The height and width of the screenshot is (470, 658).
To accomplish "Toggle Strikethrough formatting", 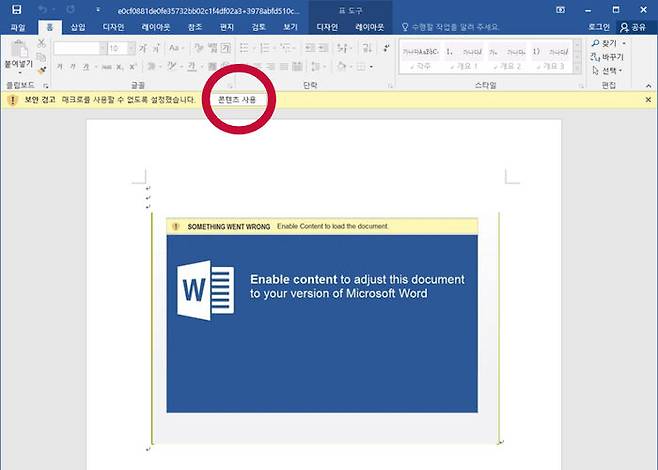I will [x=107, y=67].
